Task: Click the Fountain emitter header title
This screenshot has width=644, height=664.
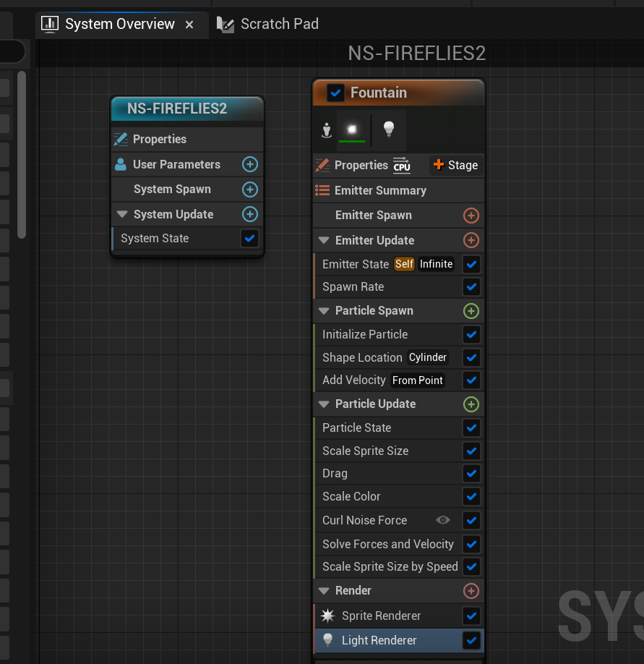Action: 379,93
